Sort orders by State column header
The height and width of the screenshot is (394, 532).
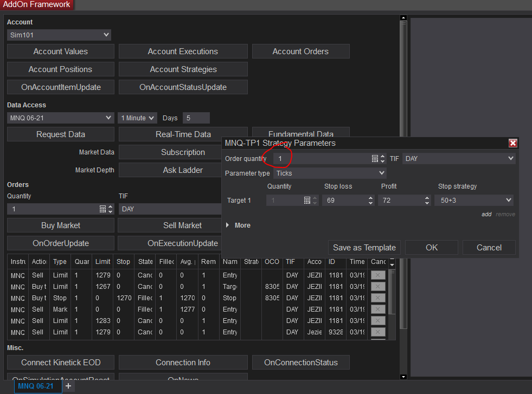click(145, 262)
